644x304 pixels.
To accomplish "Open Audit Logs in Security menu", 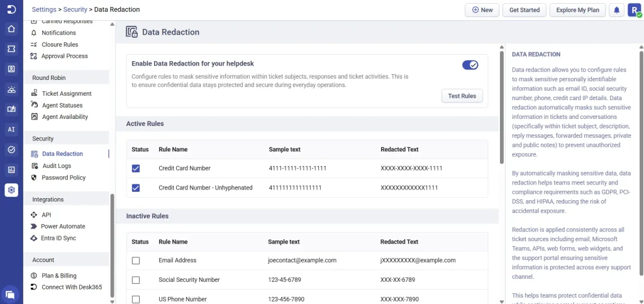I will [x=56, y=166].
